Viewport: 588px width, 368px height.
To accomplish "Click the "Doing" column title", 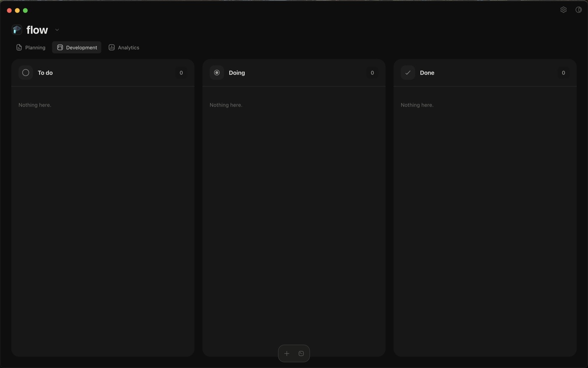I will tap(237, 73).
